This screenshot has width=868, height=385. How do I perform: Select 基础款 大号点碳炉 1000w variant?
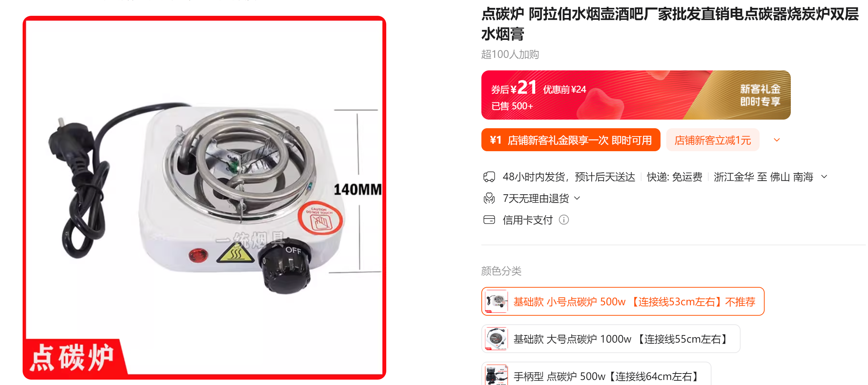[611, 339]
